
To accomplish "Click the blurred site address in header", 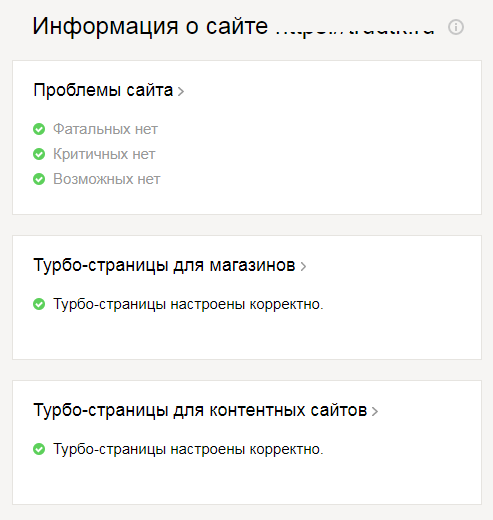I will pyautogui.click(x=355, y=28).
